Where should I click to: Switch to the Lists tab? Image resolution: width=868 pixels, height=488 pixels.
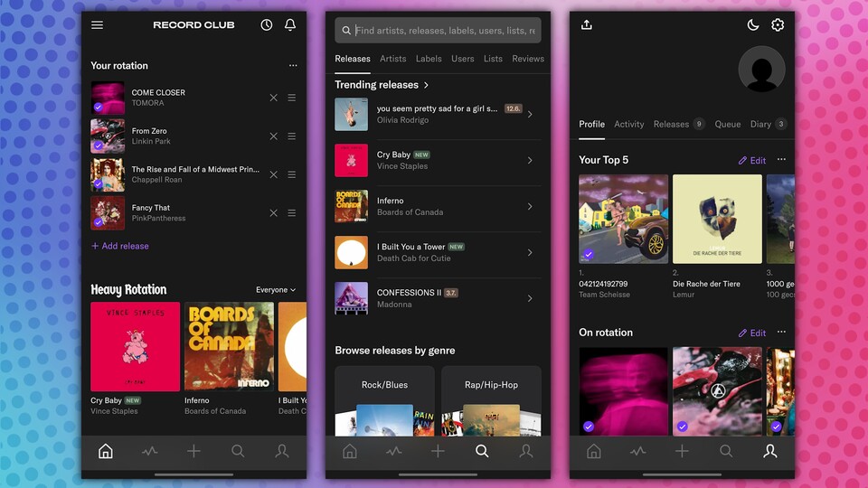494,59
